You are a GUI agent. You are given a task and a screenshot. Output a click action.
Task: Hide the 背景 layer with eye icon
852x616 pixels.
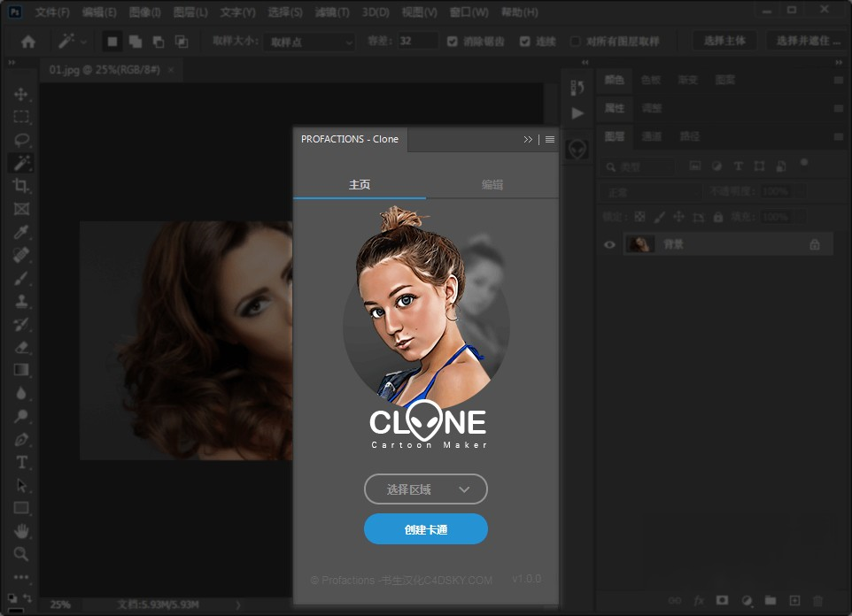[609, 244]
